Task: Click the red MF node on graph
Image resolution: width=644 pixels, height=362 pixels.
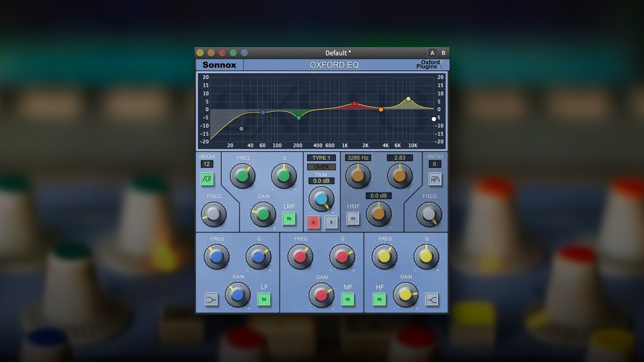Action: [354, 104]
